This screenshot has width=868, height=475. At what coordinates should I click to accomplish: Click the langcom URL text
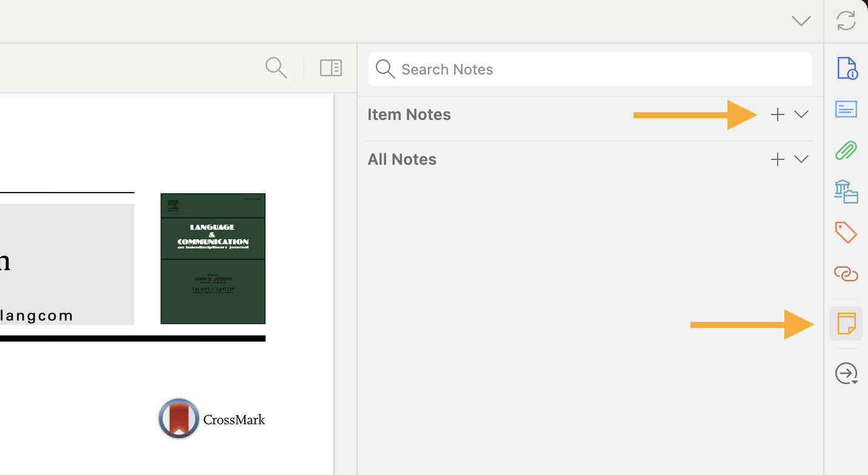[36, 316]
